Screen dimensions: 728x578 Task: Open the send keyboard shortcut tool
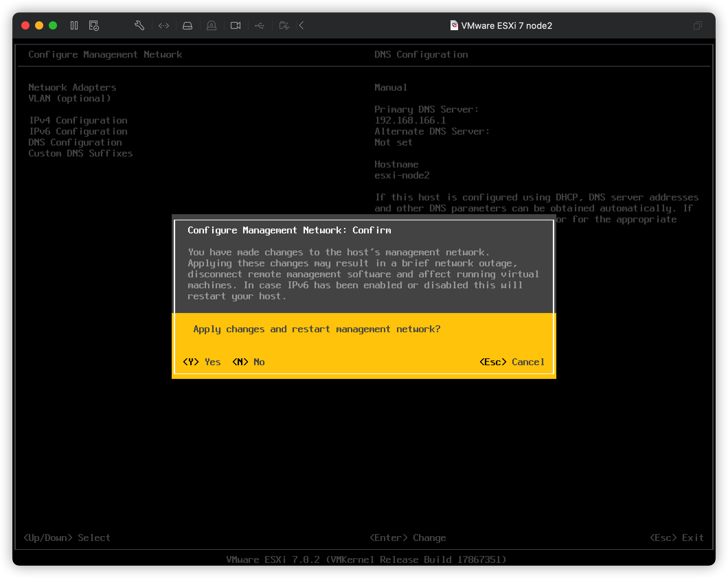[164, 26]
